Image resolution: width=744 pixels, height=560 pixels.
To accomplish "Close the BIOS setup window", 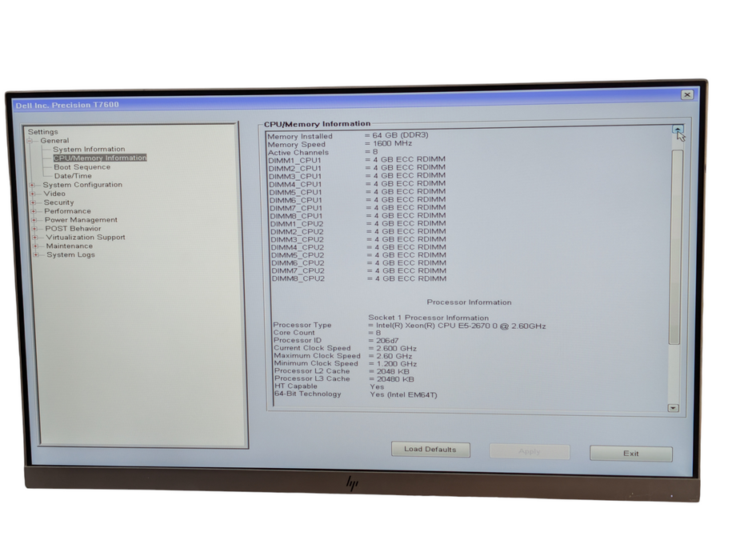I will coord(687,95).
